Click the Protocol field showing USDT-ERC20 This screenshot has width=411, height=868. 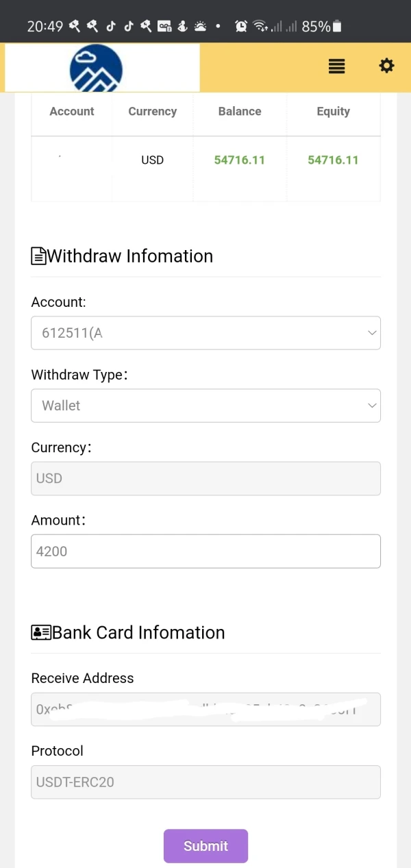click(206, 782)
